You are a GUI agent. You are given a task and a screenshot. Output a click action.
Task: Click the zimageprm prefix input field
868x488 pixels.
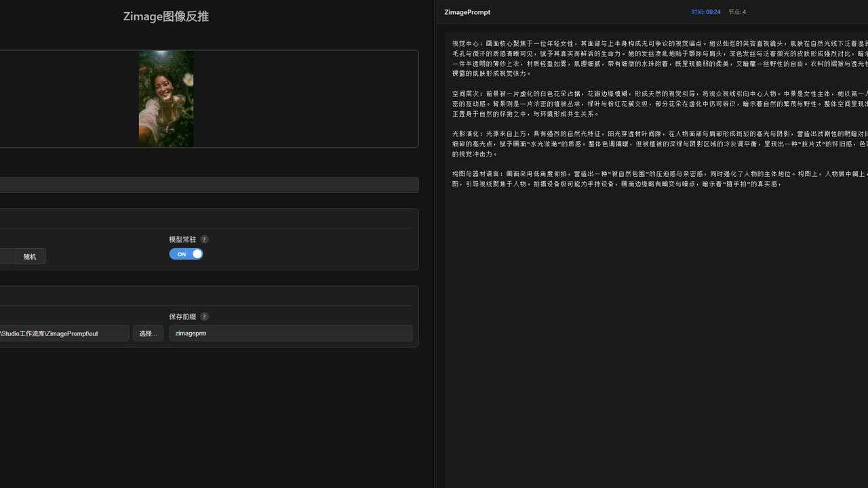290,333
